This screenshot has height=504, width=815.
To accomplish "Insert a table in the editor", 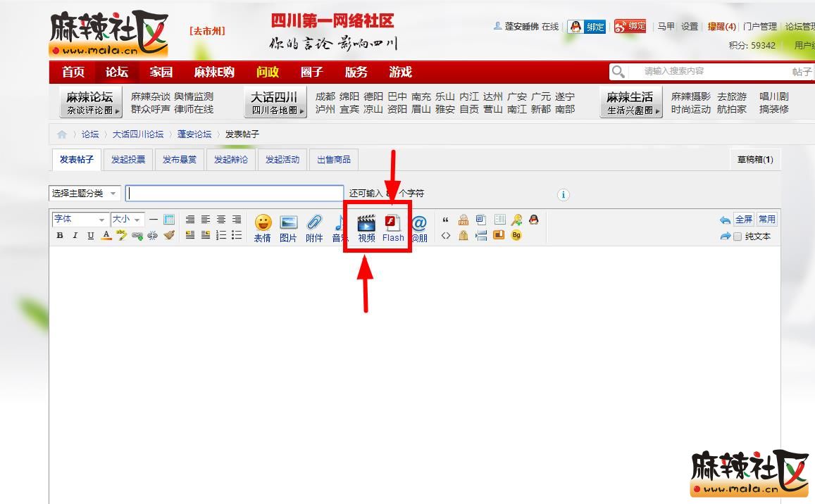I will [169, 219].
